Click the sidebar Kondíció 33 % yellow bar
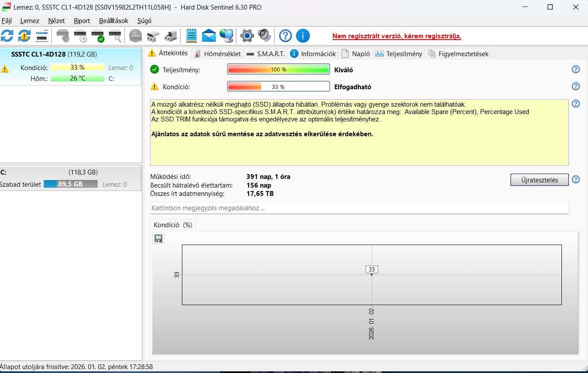 coord(77,67)
